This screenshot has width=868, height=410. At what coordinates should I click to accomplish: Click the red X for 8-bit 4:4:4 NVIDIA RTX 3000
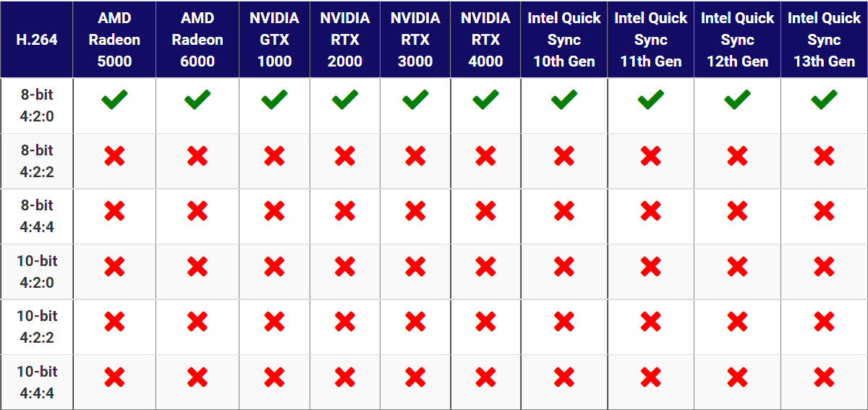pos(415,211)
